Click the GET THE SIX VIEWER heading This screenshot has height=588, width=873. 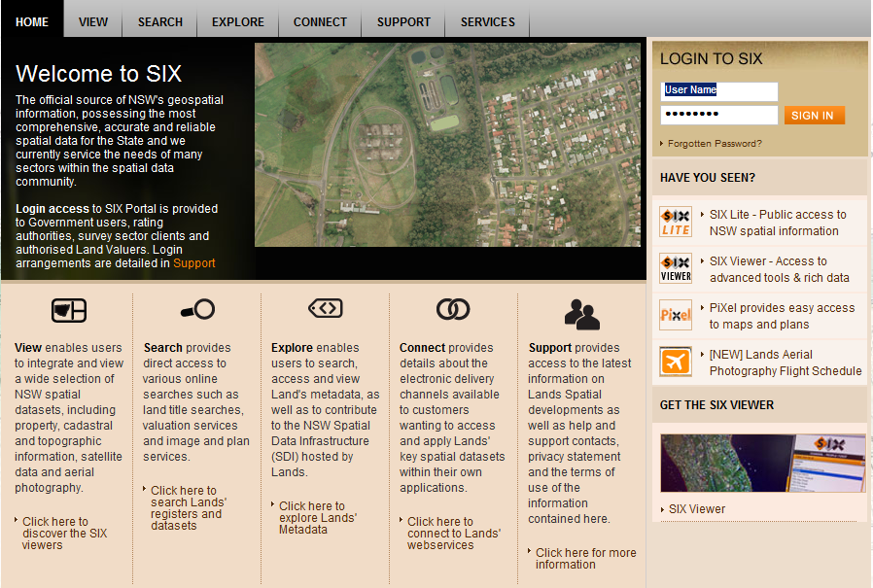(716, 405)
